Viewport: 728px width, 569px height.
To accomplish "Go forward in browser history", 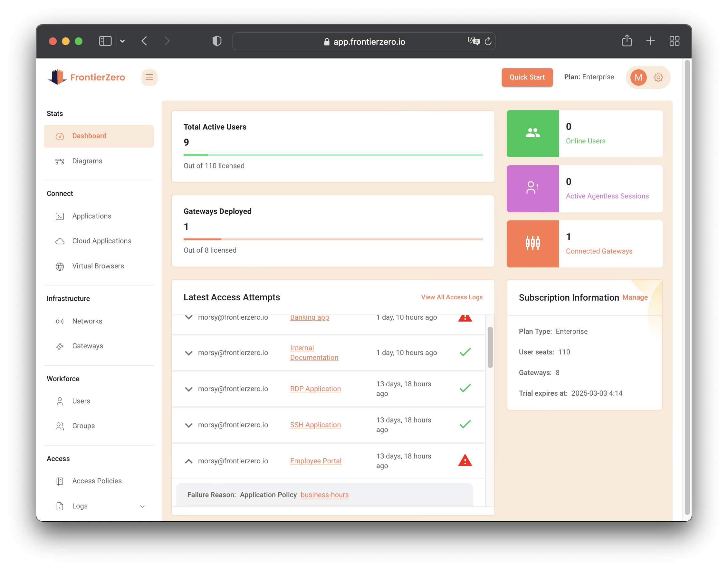I will point(167,41).
